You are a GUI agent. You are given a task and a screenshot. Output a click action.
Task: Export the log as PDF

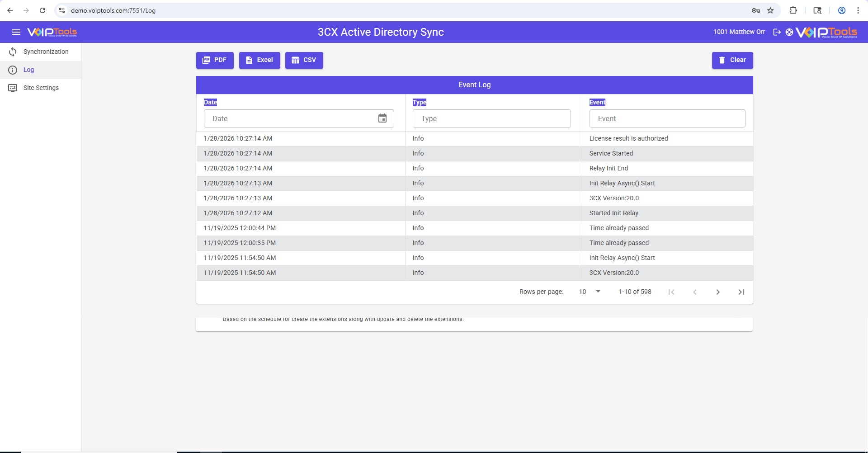pyautogui.click(x=215, y=60)
